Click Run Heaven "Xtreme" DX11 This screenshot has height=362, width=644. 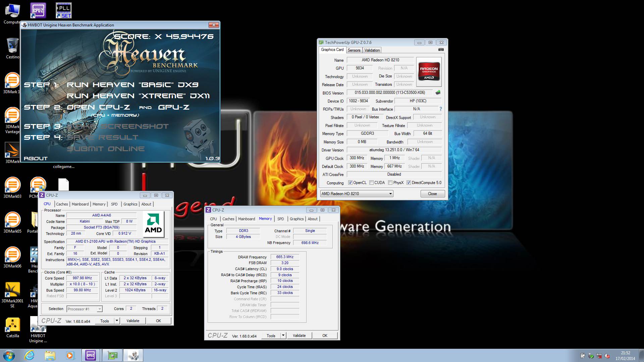(138, 96)
